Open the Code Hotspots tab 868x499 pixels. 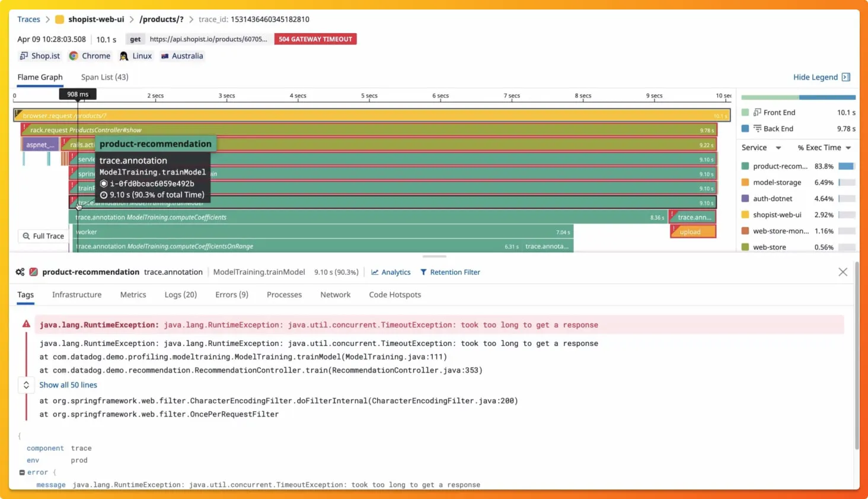point(395,295)
